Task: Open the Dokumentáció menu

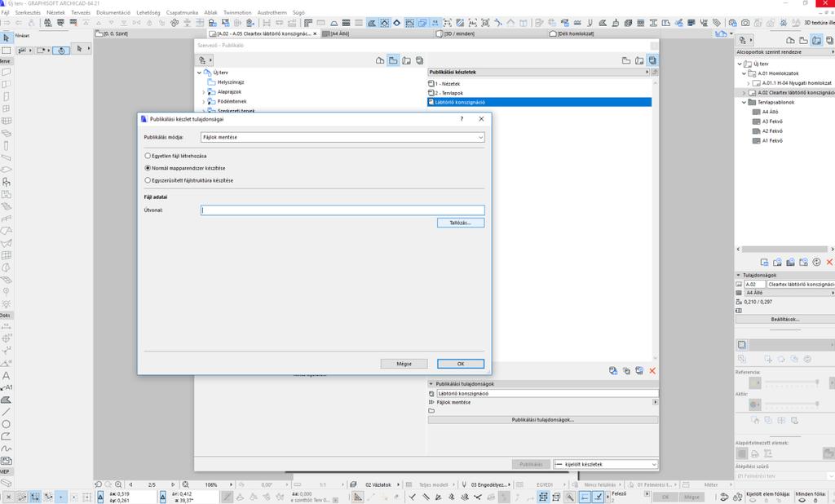Action: (x=113, y=12)
